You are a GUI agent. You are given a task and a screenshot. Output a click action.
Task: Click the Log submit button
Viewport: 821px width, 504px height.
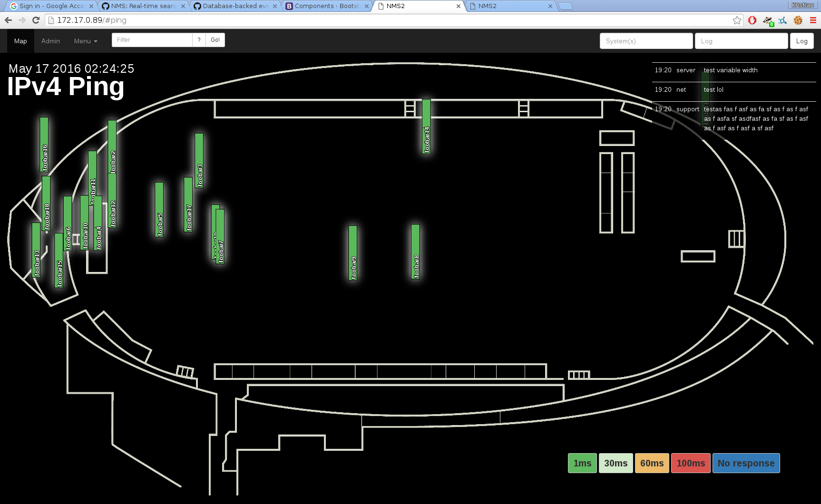[x=801, y=41]
